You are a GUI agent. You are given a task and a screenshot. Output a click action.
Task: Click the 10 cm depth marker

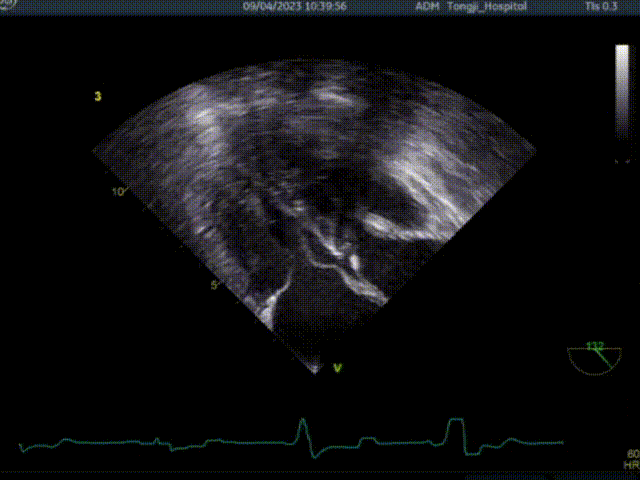pos(118,191)
